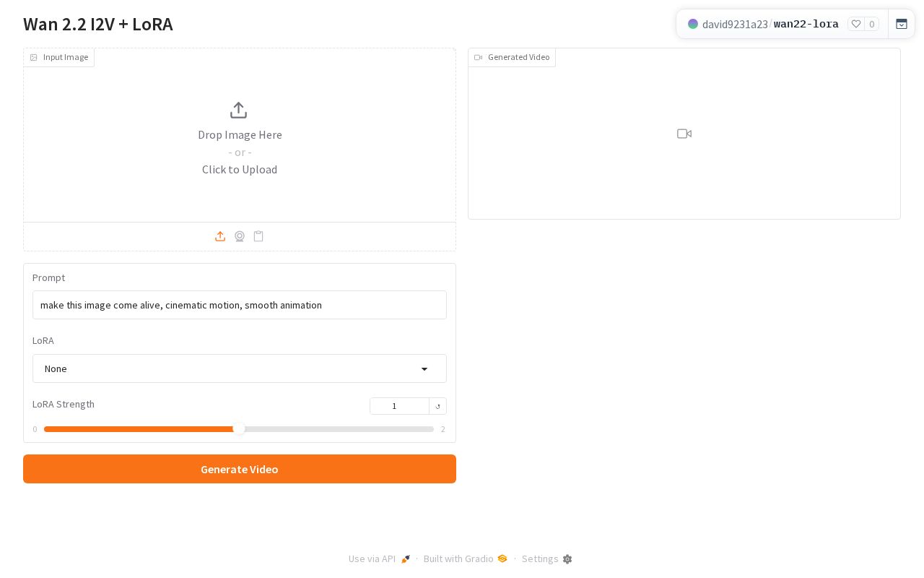Click the Input Image label
924x578 pixels.
59,57
